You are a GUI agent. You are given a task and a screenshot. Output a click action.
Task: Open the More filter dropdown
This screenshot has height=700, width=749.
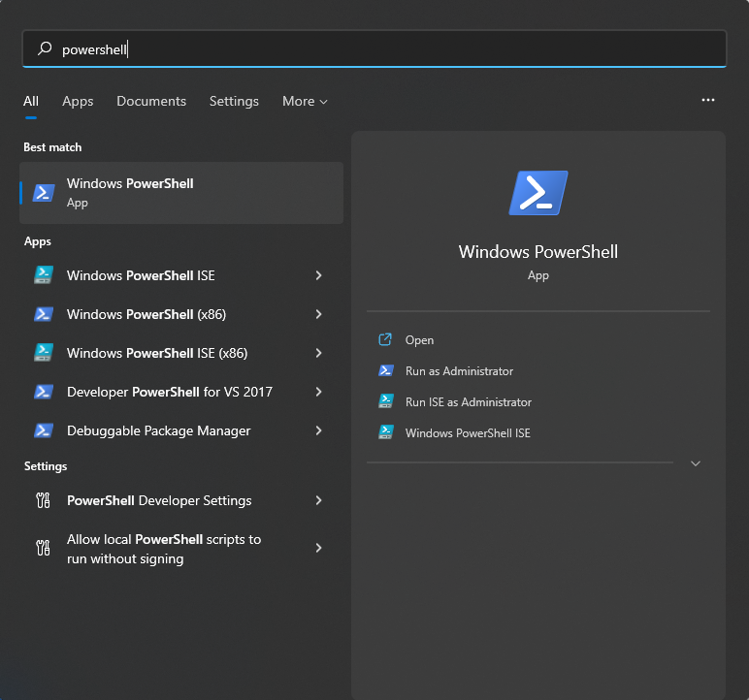click(x=305, y=101)
